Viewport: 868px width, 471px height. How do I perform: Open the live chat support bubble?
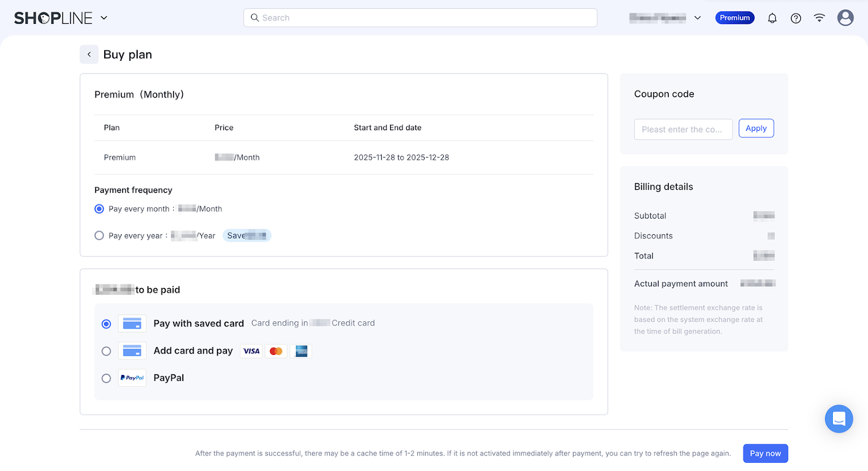click(x=839, y=419)
